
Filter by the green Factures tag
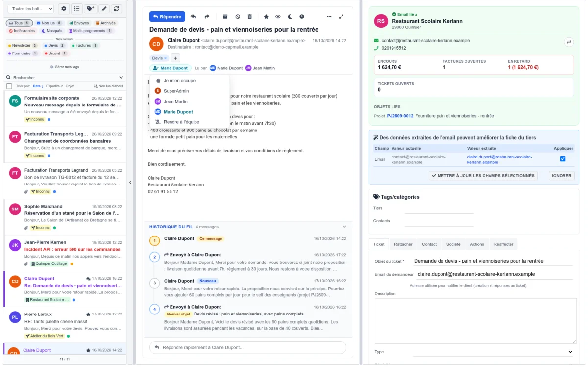pos(85,46)
